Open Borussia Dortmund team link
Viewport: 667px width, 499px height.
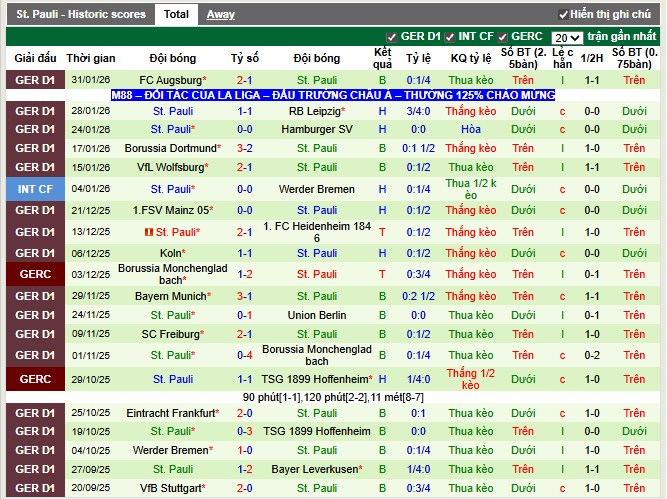pyautogui.click(x=173, y=148)
